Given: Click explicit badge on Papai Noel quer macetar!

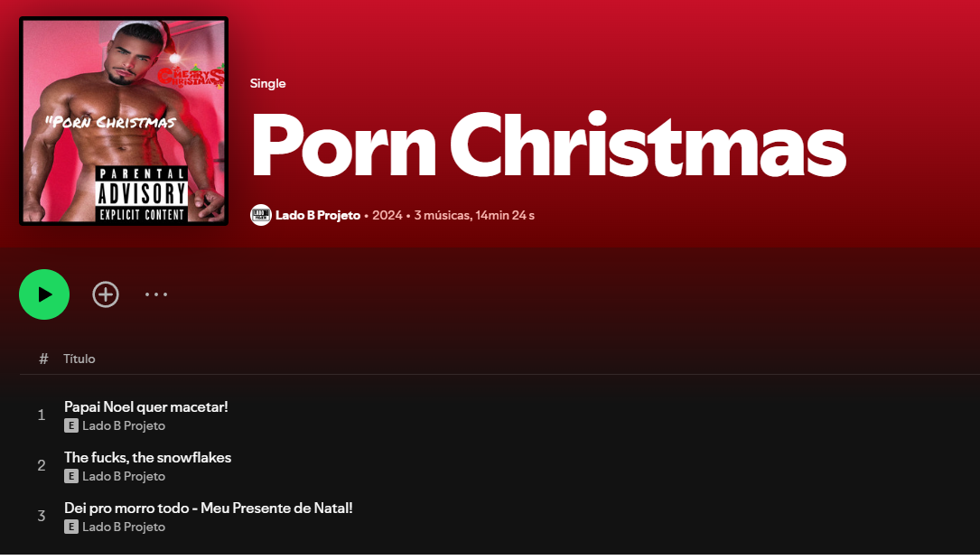Looking at the screenshot, I should point(71,425).
